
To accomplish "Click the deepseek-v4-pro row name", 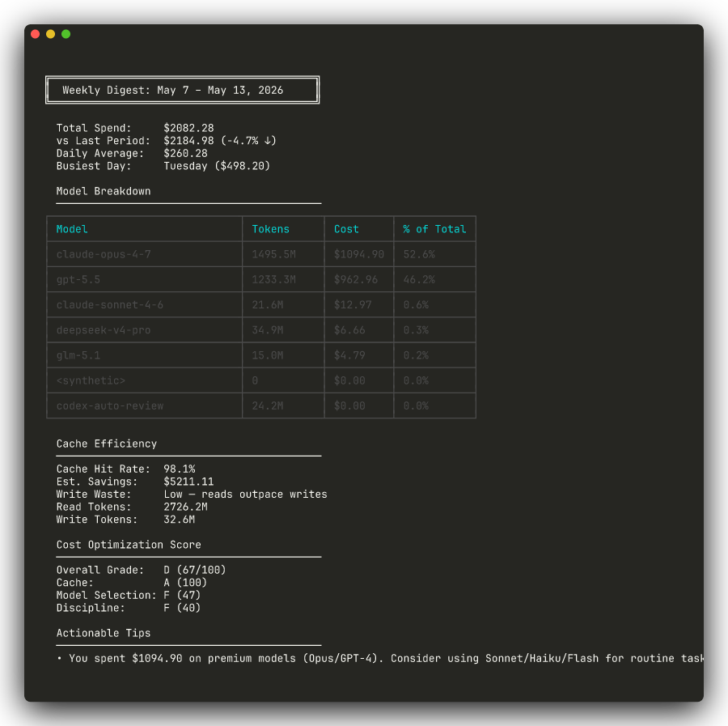I will coord(104,330).
